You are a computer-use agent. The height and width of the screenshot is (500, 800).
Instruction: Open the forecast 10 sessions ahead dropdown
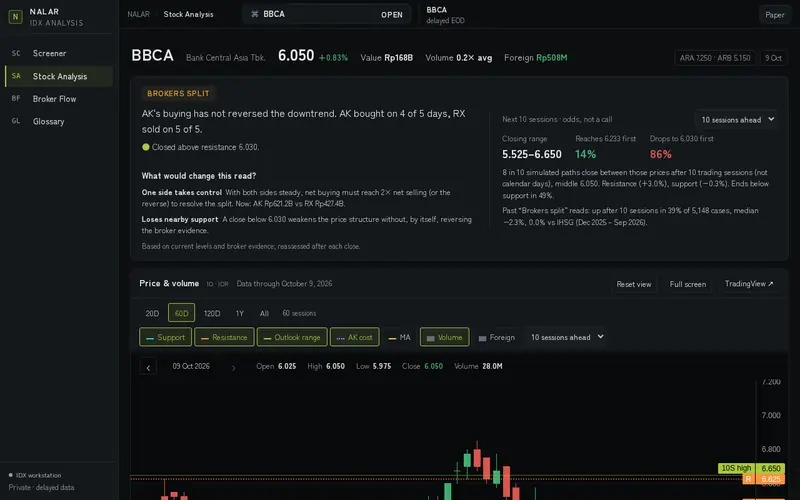[736, 119]
